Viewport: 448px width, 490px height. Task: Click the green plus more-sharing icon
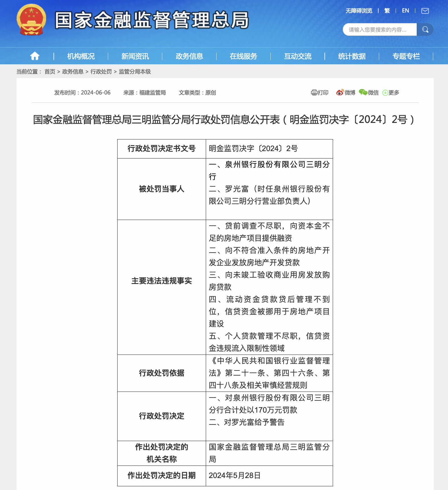[x=385, y=93]
